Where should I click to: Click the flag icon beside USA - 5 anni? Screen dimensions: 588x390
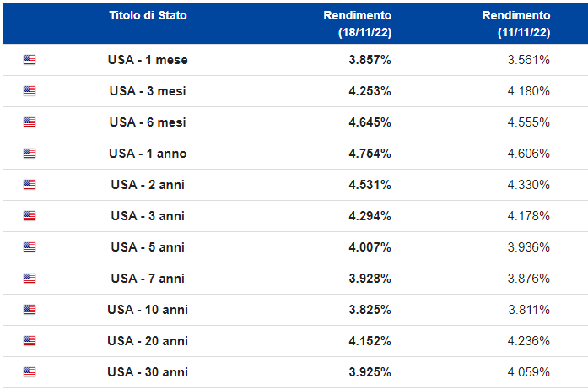30,247
